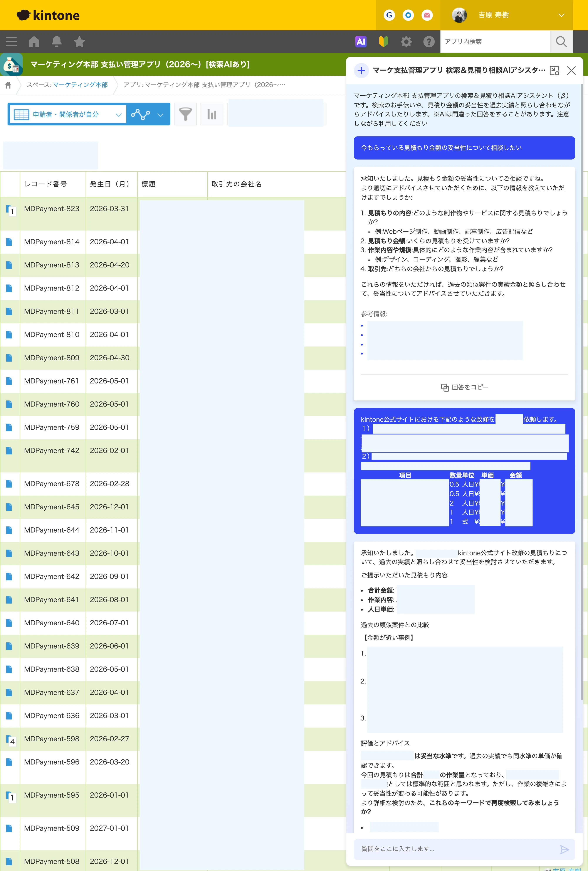Open the filter funnel icon
588x871 pixels.
[x=185, y=114]
